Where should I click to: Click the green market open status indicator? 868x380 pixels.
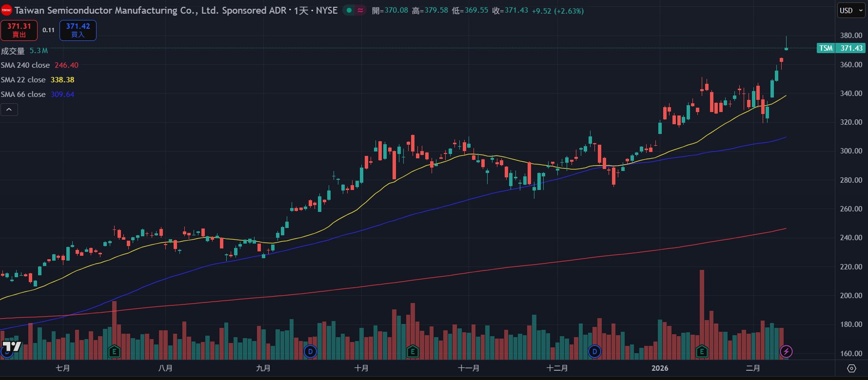tap(349, 10)
